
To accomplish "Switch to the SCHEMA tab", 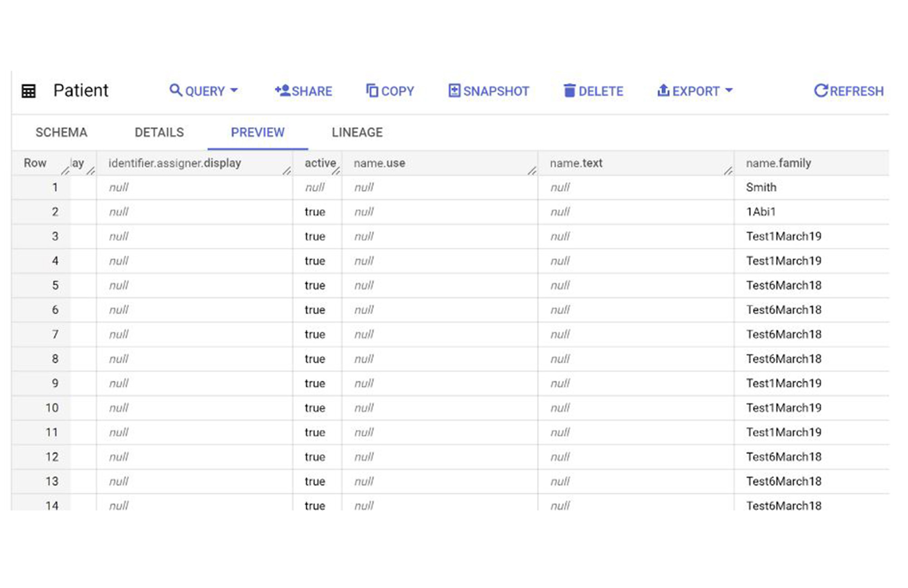I will (61, 132).
